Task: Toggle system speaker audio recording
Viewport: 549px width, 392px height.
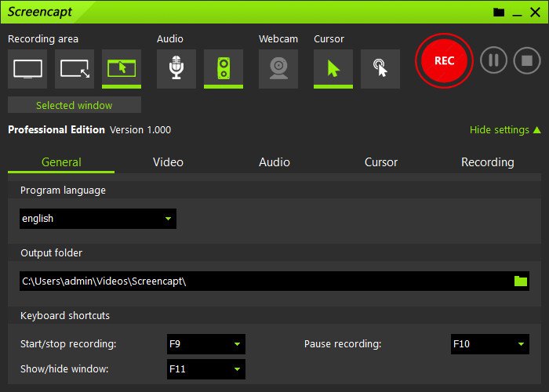Action: coord(224,68)
